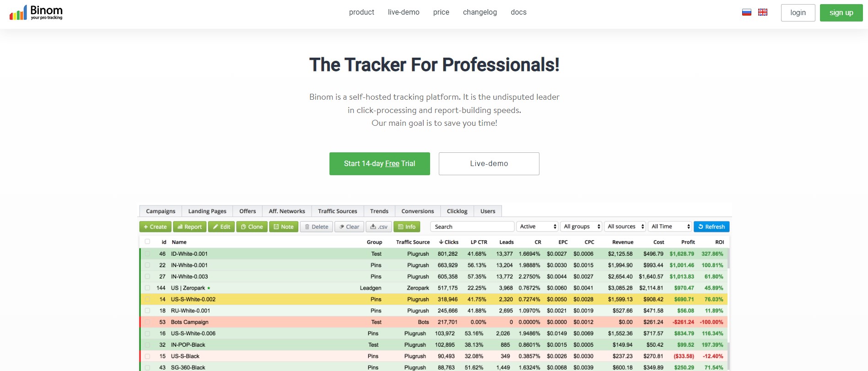Check the box for IN-White-0.001 row
868x371 pixels.
pyautogui.click(x=147, y=265)
